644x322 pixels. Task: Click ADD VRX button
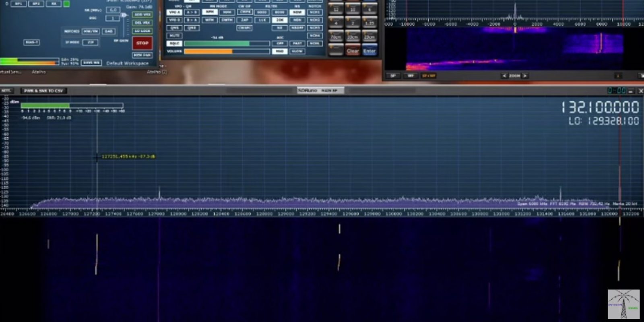(x=142, y=14)
